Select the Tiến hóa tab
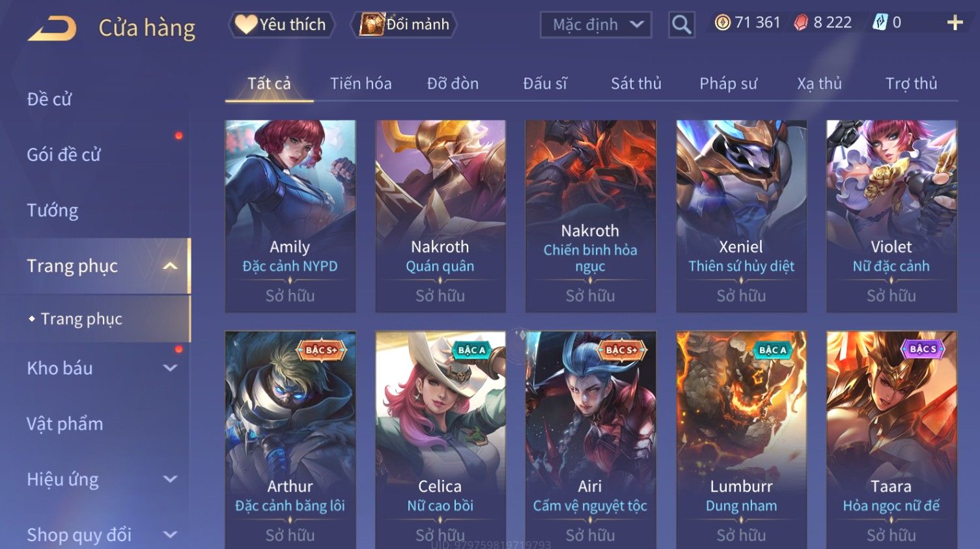The image size is (980, 549). 361,83
